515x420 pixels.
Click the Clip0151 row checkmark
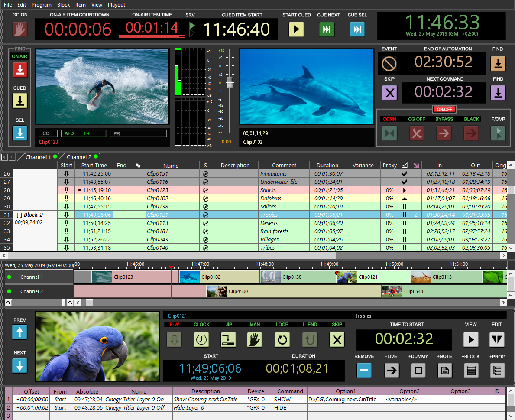click(404, 173)
